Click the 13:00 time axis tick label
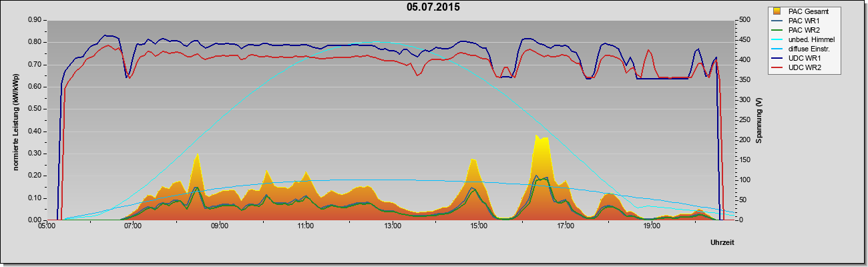 393,226
